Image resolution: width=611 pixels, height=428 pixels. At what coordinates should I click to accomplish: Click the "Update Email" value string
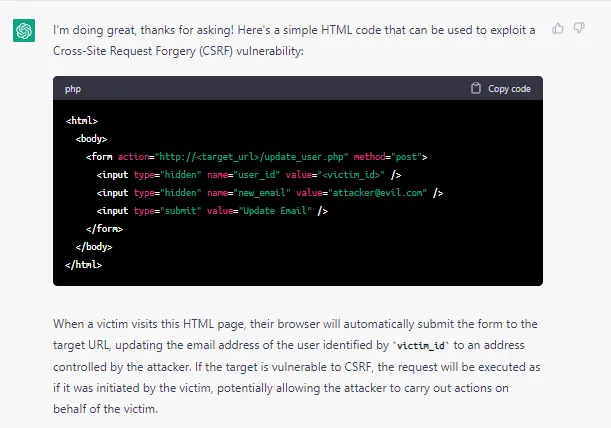[275, 210]
